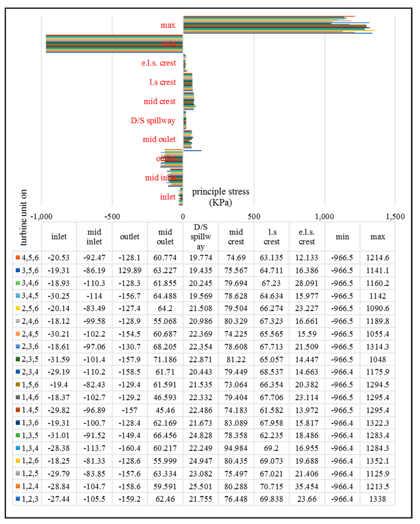Click the gray 2,4,6 legend swatch
Viewport: 420px width, 524px height.
click(18, 321)
